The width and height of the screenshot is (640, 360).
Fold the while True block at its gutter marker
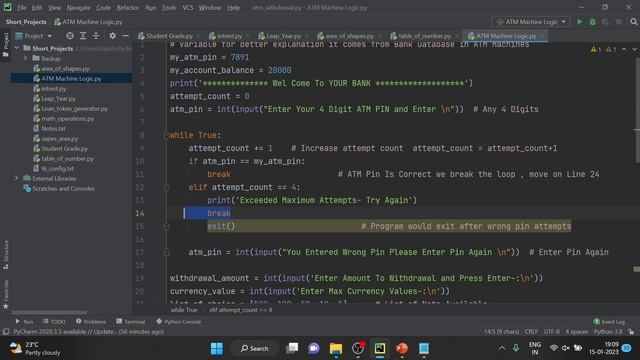tap(166, 135)
